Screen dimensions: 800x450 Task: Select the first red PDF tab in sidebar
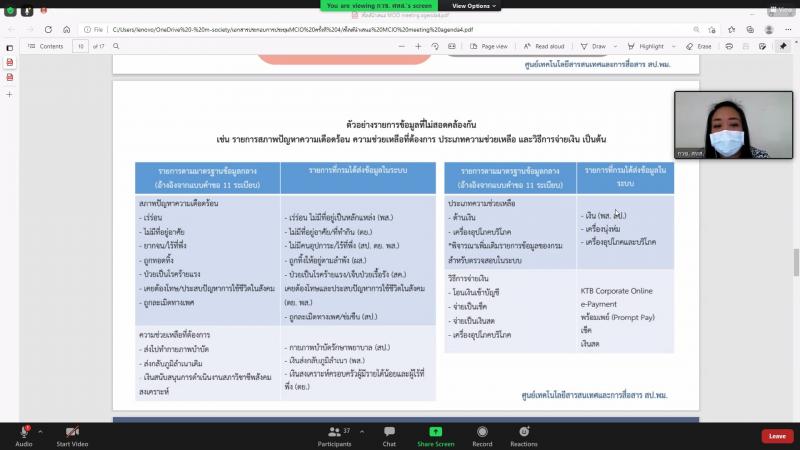(x=10, y=62)
